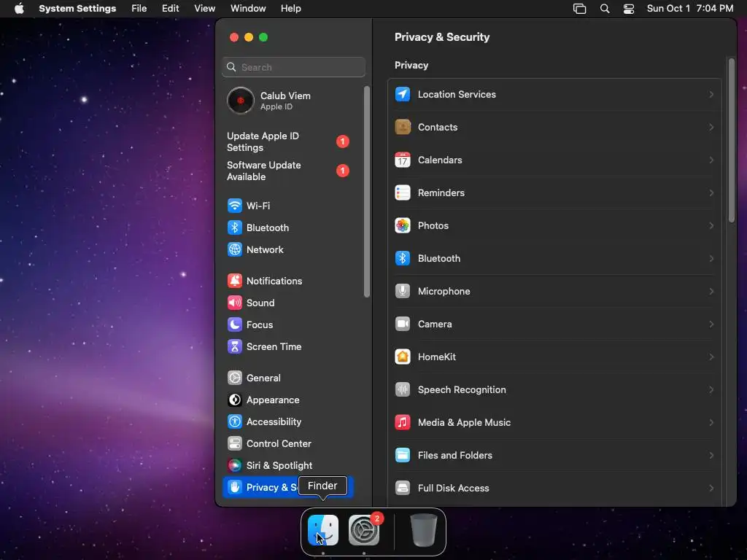Click the Microphone icon

pyautogui.click(x=403, y=291)
